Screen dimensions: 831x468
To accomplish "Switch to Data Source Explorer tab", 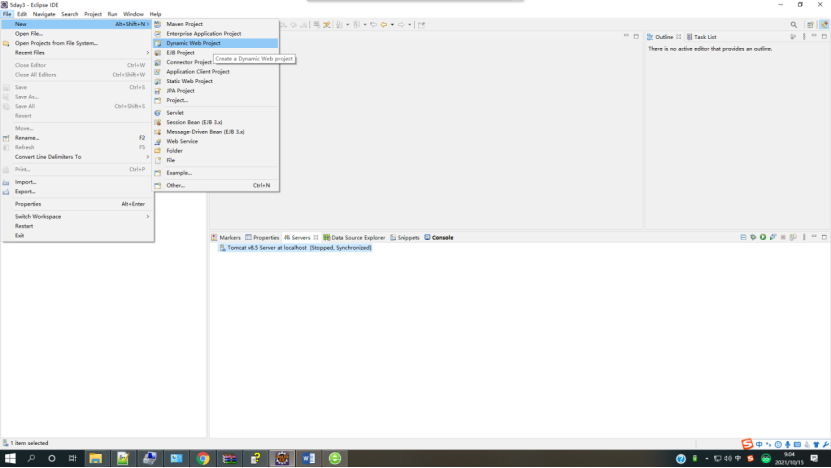I will (354, 237).
